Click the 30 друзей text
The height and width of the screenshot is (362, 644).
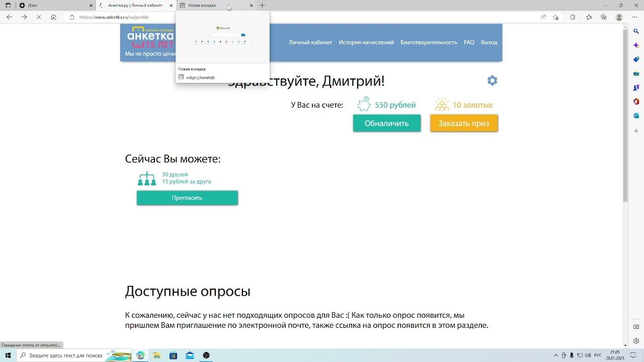pos(175,174)
